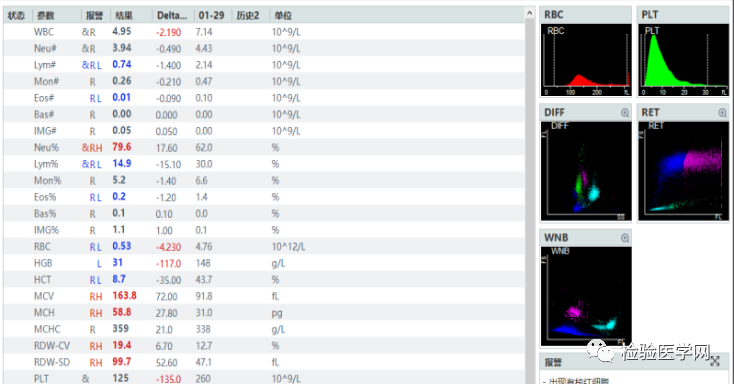Open the RET scattergram image
Viewport: 734px width, 384px height.
[x=683, y=171]
